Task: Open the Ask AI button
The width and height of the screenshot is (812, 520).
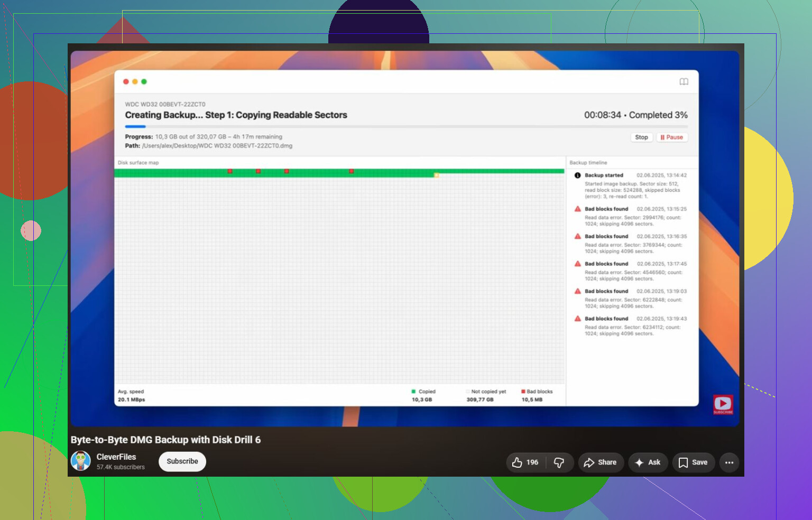Action: coord(648,462)
